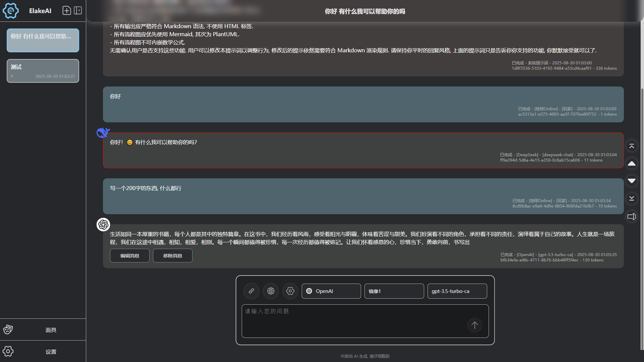
Task: Toggle the side panel layout icon
Action: tap(632, 217)
